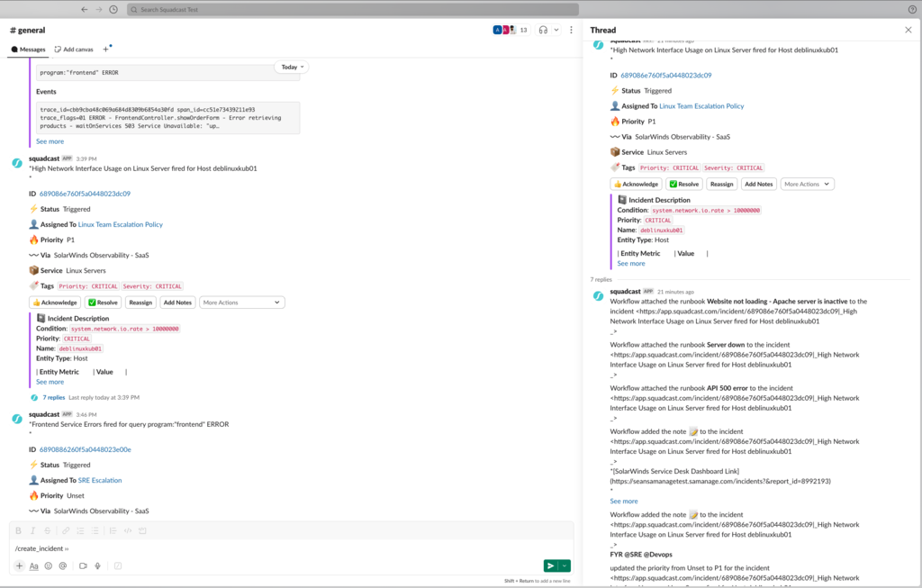Toggle italic formatting in composer
Image resolution: width=922 pixels, height=588 pixels.
(33, 530)
